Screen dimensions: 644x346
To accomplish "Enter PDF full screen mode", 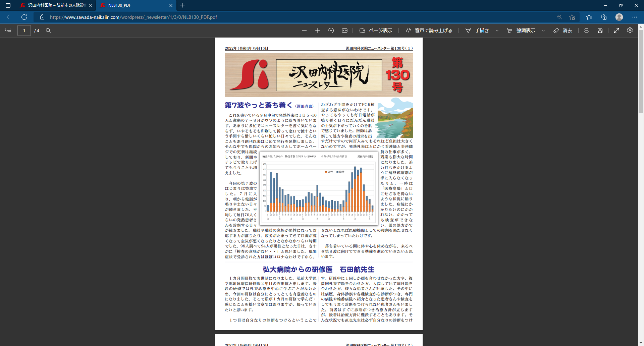I will coord(616,31).
